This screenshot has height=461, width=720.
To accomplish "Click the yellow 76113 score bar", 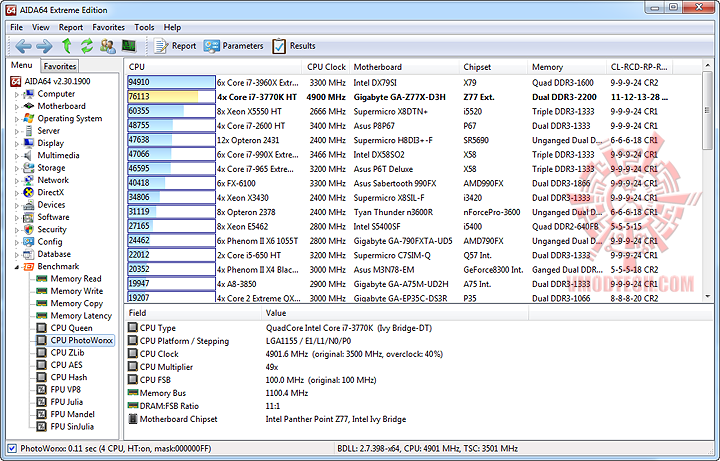I will pyautogui.click(x=171, y=97).
